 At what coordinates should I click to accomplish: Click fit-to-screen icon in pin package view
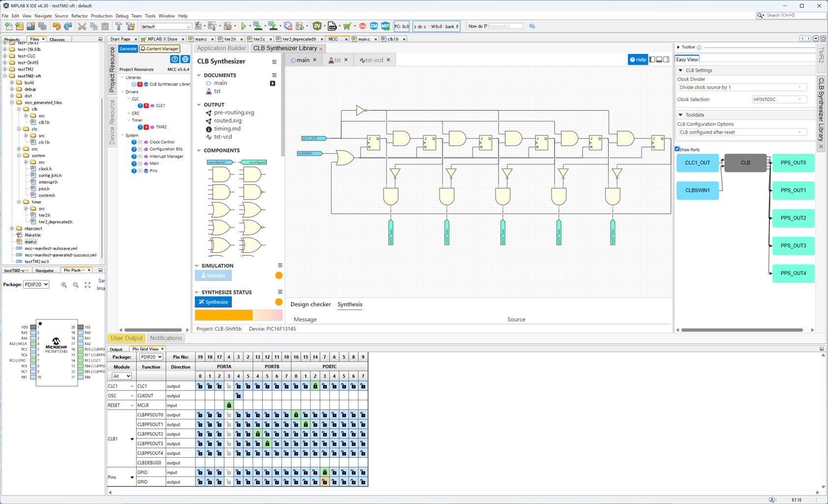[x=87, y=285]
